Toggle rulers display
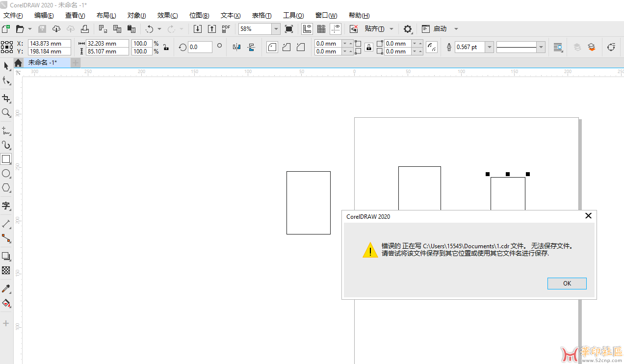 307,29
